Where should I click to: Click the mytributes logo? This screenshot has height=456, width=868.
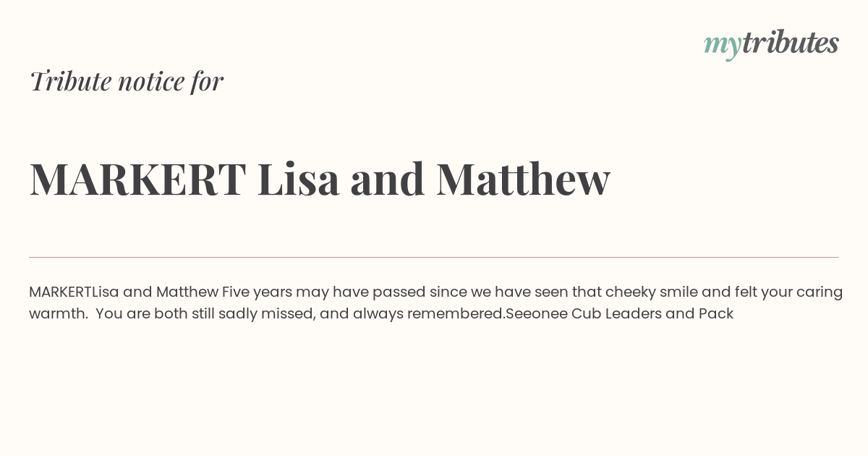771,44
